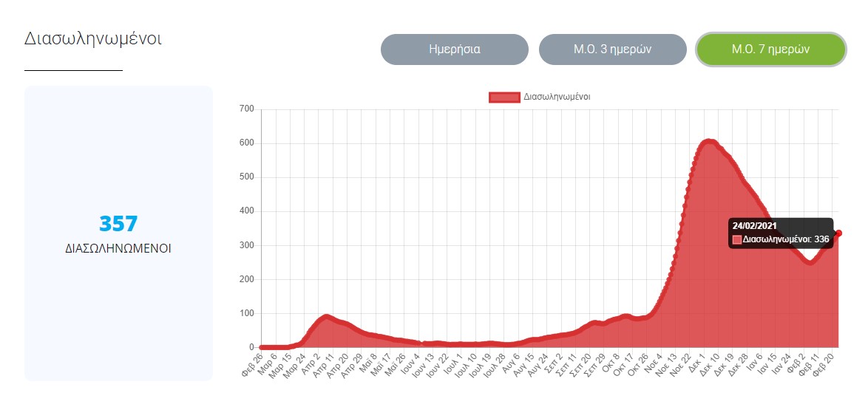Click the last data point on chart

pyautogui.click(x=838, y=233)
